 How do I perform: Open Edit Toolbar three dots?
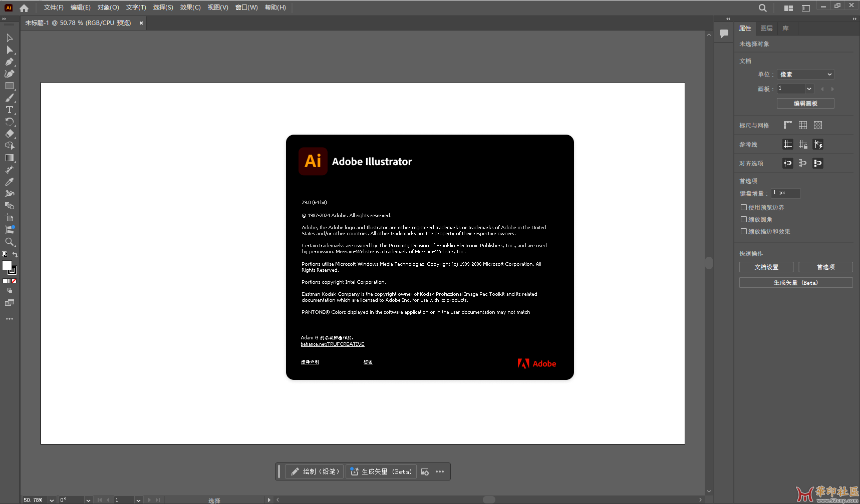tap(10, 319)
